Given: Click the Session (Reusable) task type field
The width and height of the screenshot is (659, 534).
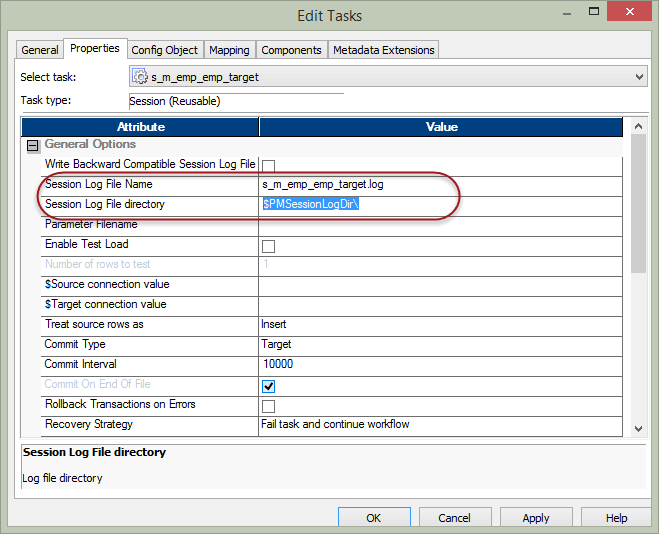Looking at the screenshot, I should click(x=236, y=102).
